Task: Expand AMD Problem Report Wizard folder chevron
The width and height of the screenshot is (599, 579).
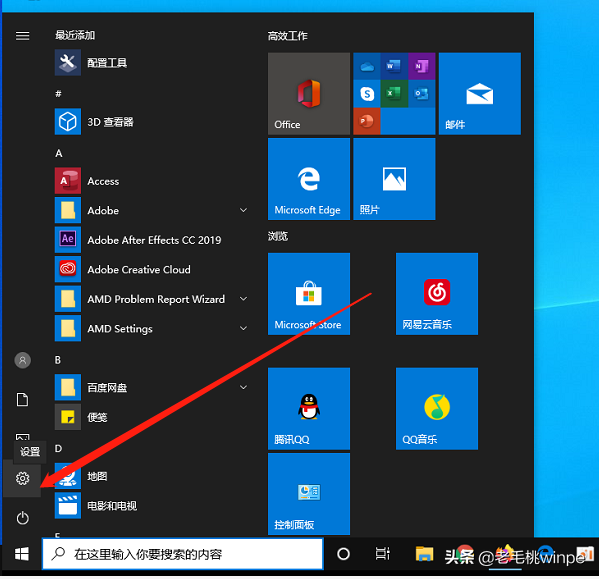Action: [243, 299]
